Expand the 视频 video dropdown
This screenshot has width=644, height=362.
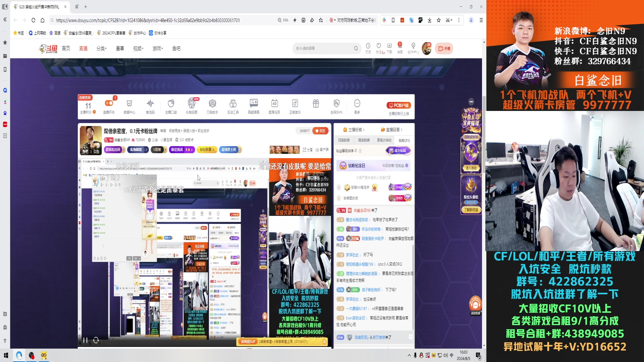(x=138, y=49)
